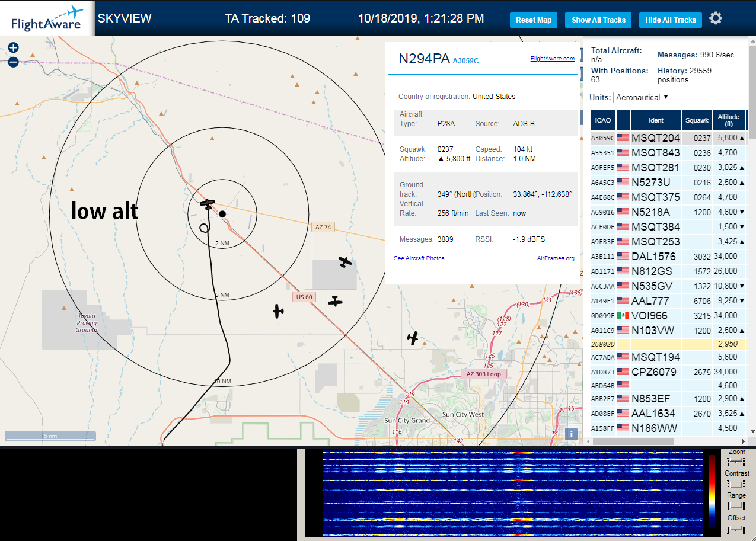Sort table by ICAO column header
This screenshot has height=541, width=756.
[603, 120]
